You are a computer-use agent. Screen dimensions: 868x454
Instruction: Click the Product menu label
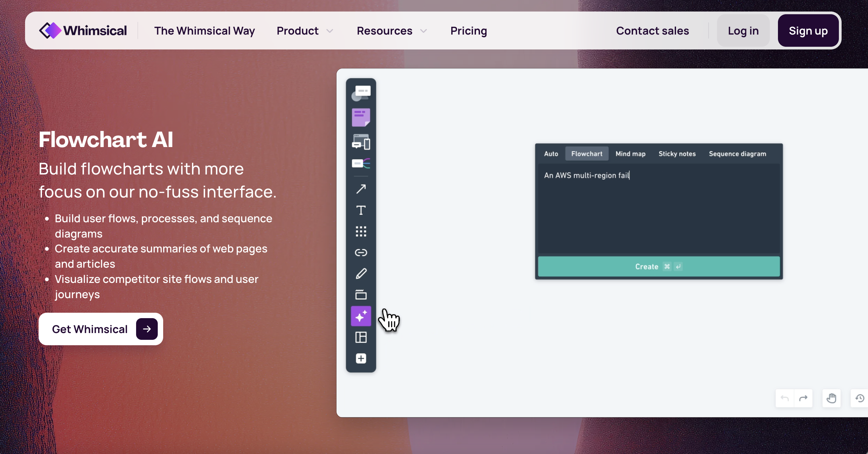pos(298,31)
